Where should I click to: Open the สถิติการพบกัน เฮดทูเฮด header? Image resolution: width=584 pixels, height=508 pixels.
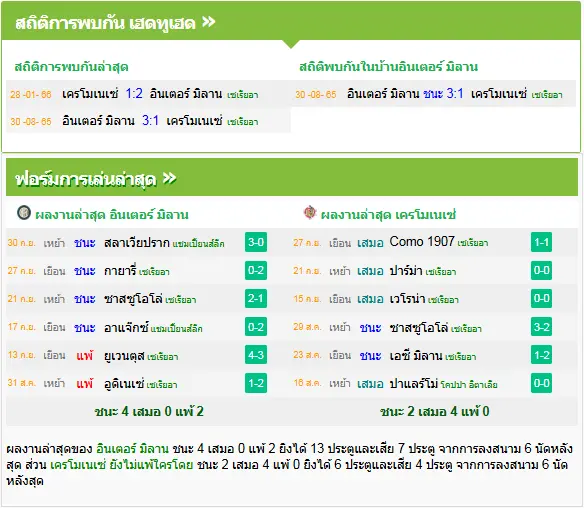tap(291, 21)
